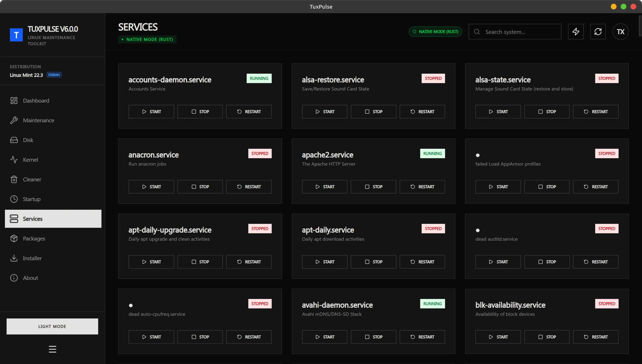Open the TX user avatar

click(620, 32)
